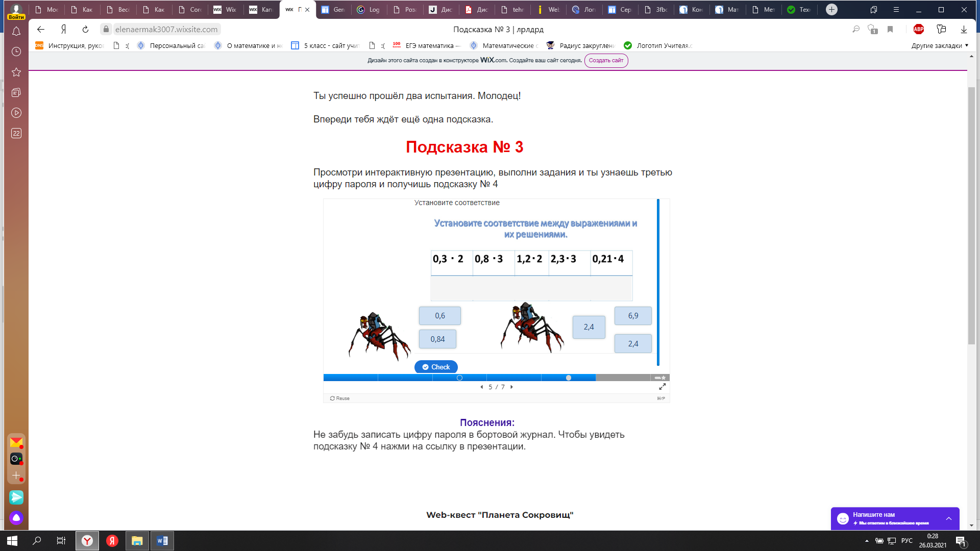Open the downloads arrow icon
980x551 pixels.
click(964, 30)
